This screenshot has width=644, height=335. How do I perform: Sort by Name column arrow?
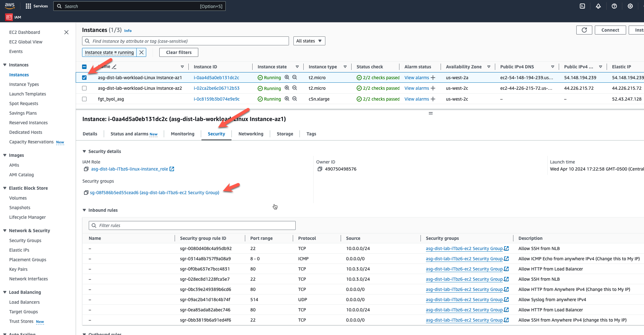[x=182, y=67]
